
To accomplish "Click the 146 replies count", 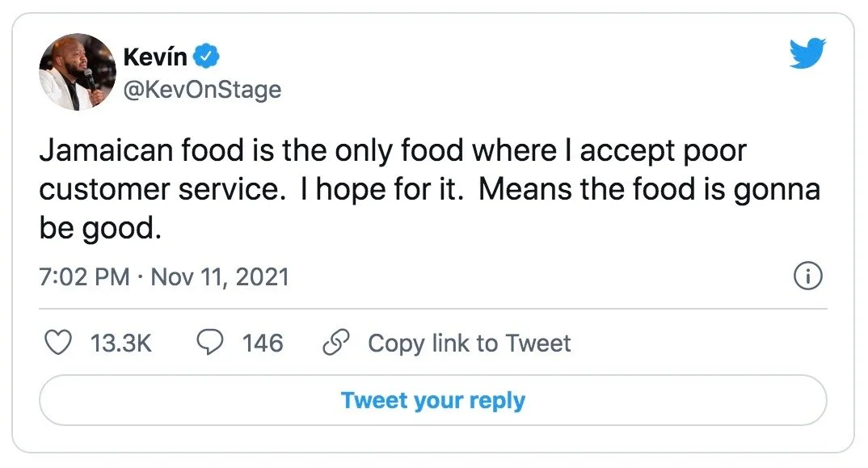I will point(263,343).
